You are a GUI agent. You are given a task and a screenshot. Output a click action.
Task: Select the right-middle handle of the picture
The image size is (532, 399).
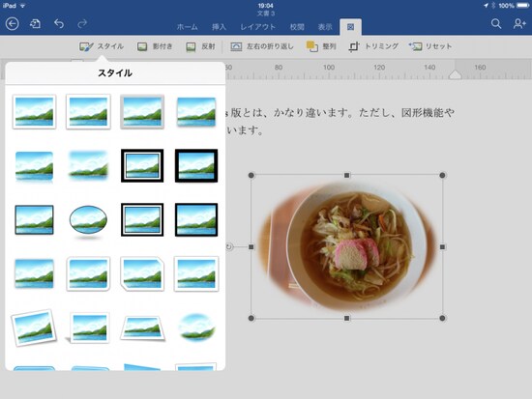click(442, 246)
